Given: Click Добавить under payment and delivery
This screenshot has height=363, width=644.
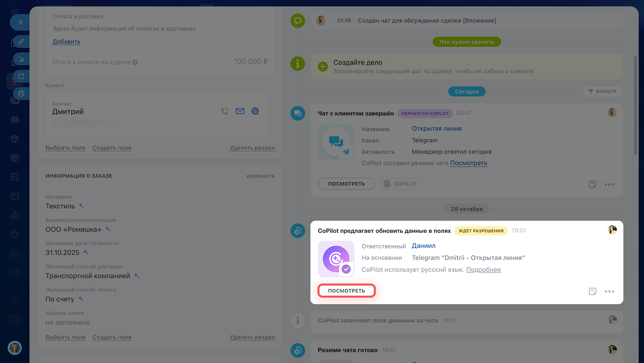Looking at the screenshot, I should (66, 42).
